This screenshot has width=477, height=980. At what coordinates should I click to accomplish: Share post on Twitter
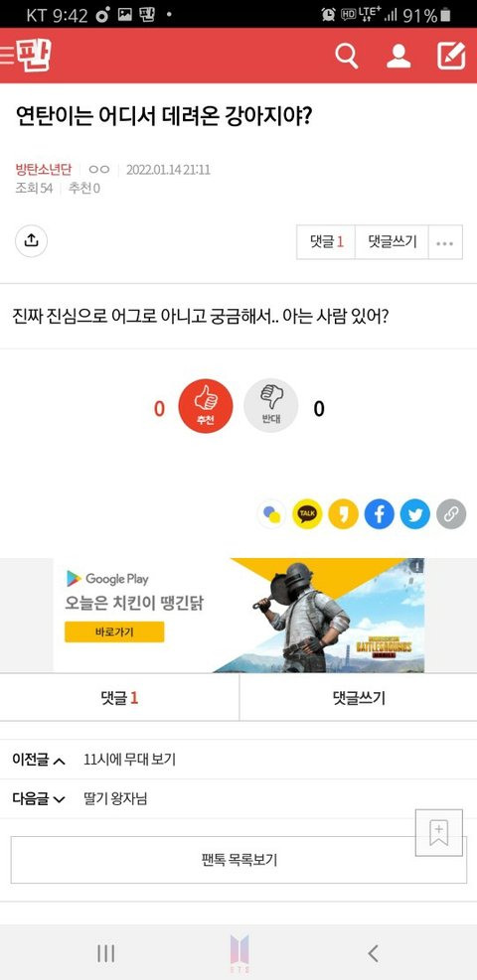pos(415,514)
